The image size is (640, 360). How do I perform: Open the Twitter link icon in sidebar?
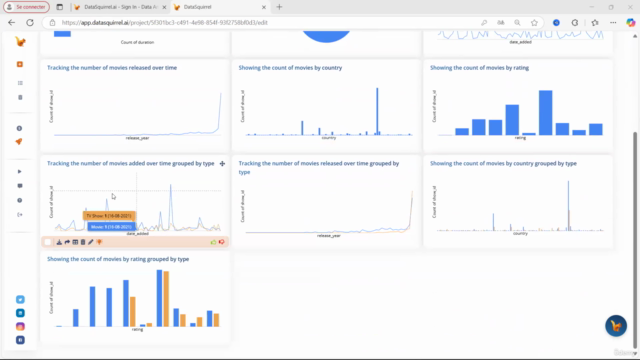tap(20, 300)
